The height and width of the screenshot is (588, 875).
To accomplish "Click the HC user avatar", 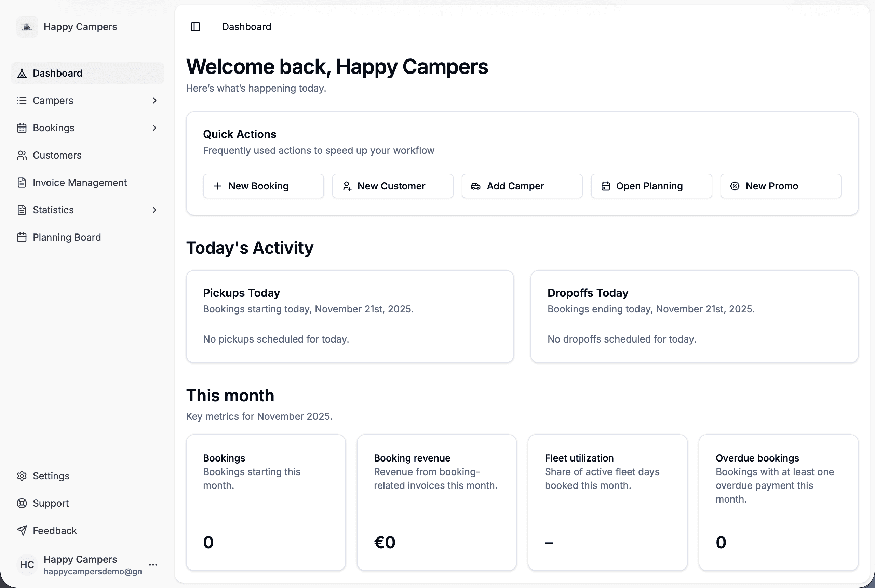I will (27, 565).
